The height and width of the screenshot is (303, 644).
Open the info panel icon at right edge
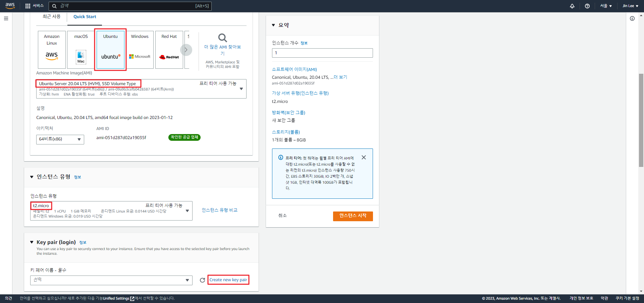point(632,18)
